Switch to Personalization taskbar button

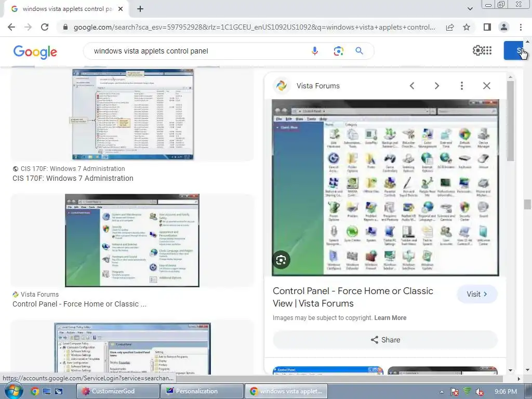point(202,391)
